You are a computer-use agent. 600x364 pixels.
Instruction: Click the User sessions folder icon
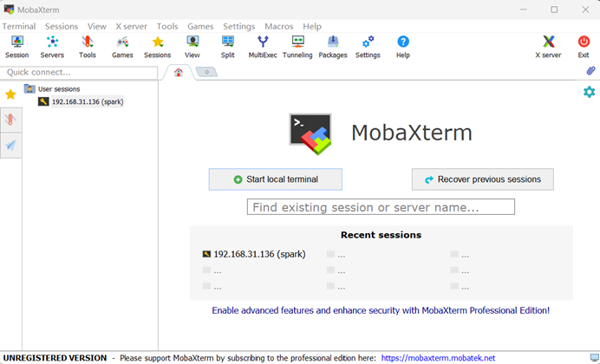[29, 88]
